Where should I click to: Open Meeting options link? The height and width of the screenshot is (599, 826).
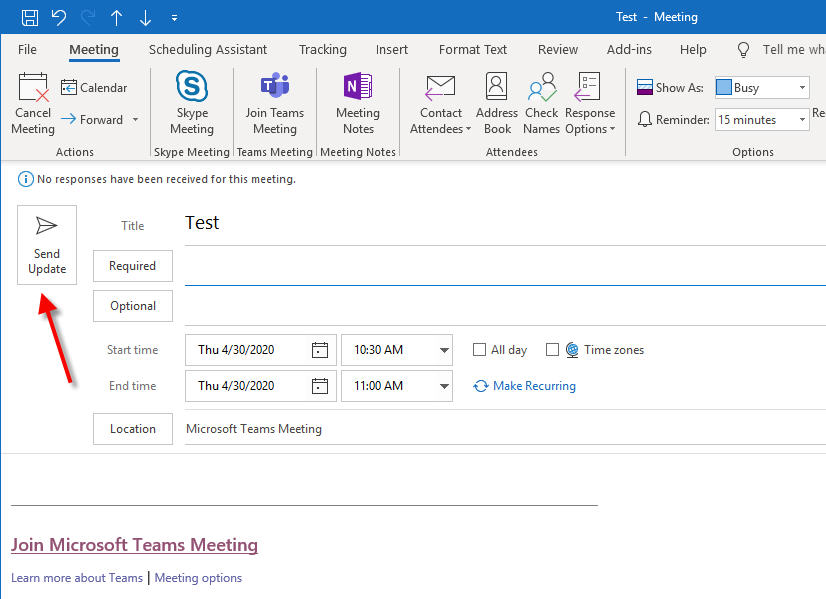(x=198, y=578)
